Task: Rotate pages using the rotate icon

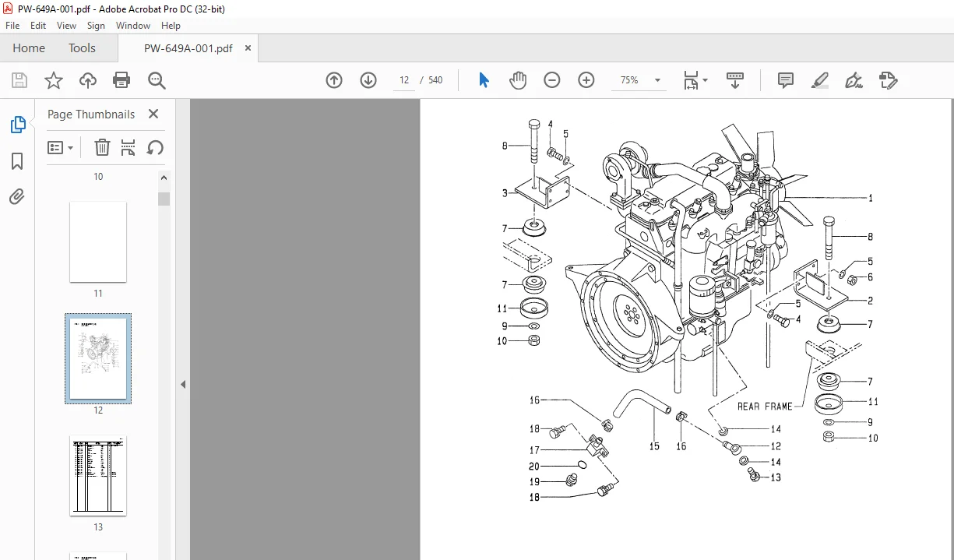Action: tap(155, 147)
